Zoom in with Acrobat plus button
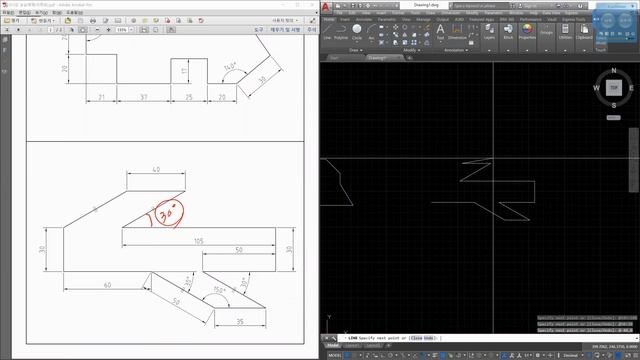 (108, 30)
